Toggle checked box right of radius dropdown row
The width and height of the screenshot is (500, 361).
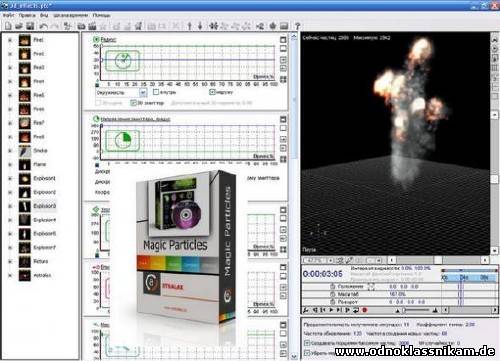tap(212, 92)
